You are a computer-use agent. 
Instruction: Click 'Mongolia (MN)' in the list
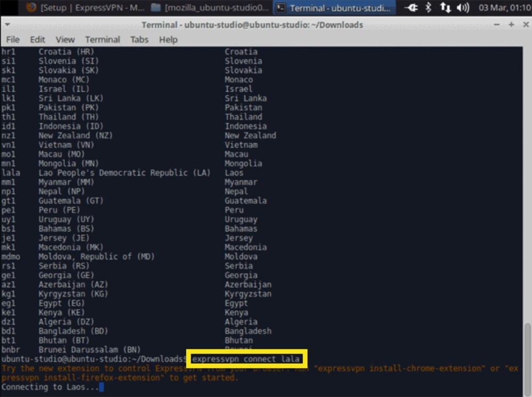pyautogui.click(x=69, y=163)
